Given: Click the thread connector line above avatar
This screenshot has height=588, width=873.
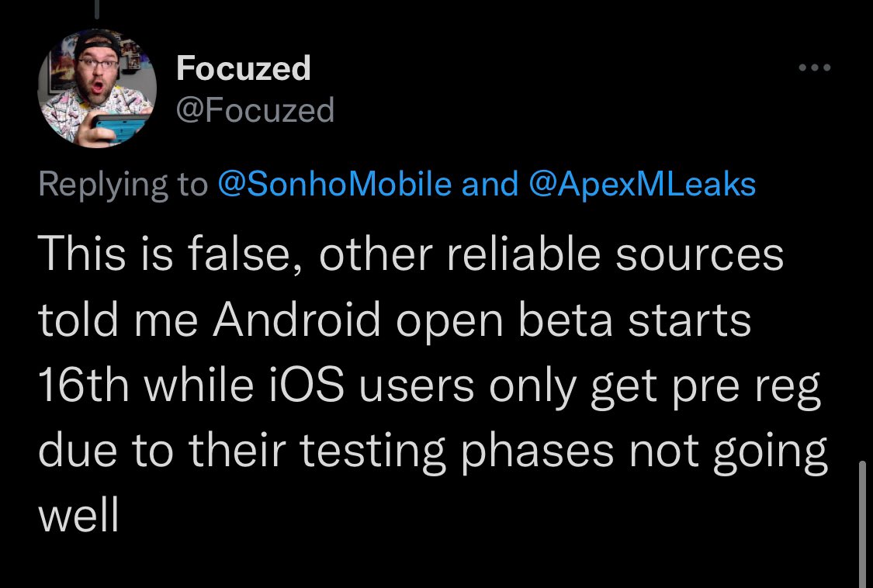Looking at the screenshot, I should click(x=97, y=9).
